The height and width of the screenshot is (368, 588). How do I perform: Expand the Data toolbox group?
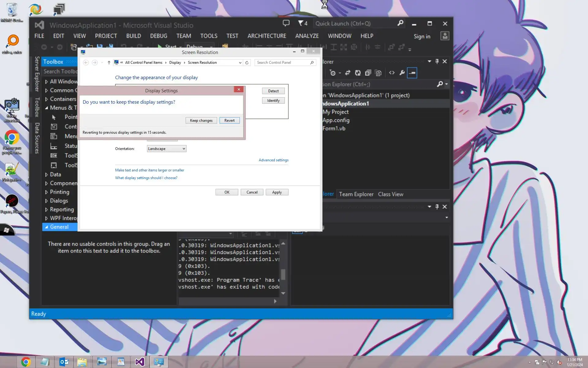(x=46, y=174)
